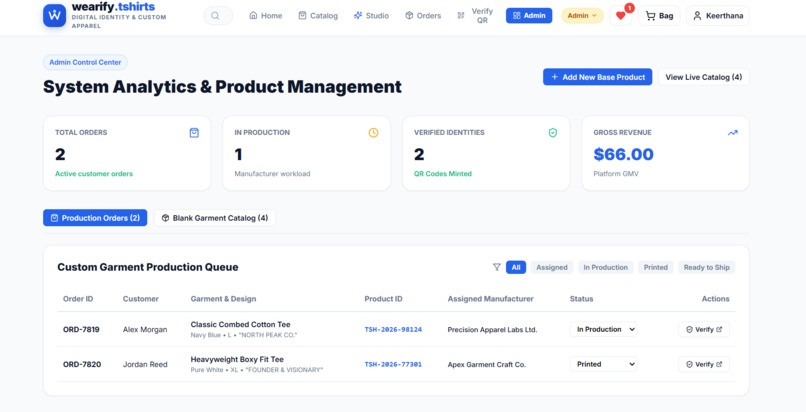
Task: Click the Verify QR code icon
Action: coord(461,15)
